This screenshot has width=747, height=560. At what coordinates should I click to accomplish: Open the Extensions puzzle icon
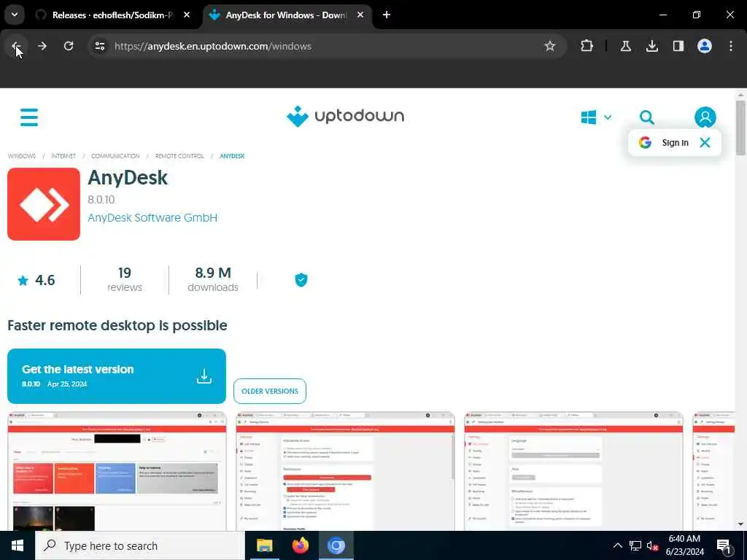(587, 46)
